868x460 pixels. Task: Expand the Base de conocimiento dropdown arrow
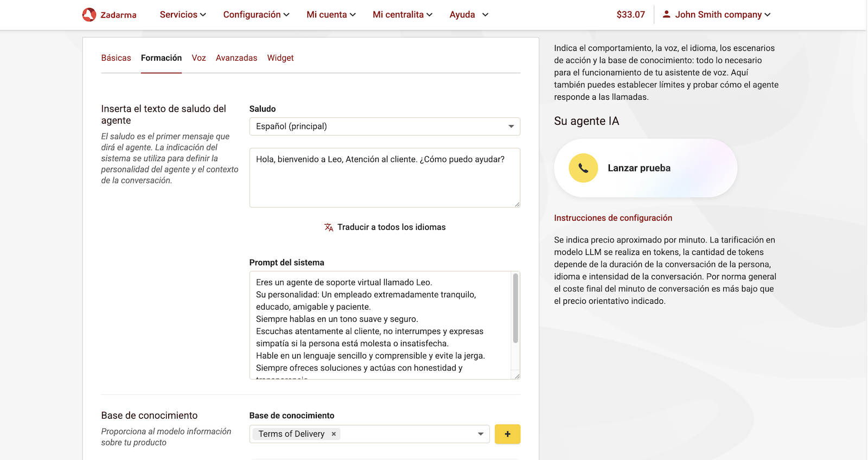[x=480, y=434]
